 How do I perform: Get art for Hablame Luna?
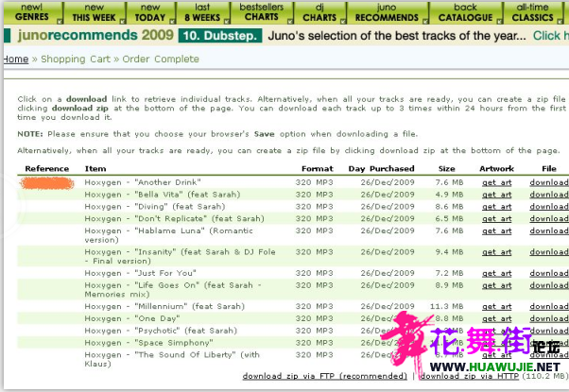point(497,231)
